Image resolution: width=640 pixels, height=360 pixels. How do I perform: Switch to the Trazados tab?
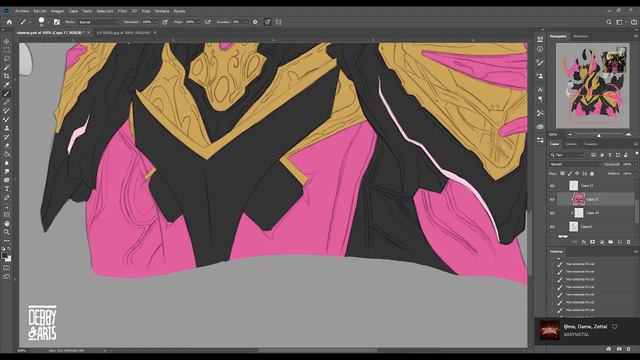590,144
